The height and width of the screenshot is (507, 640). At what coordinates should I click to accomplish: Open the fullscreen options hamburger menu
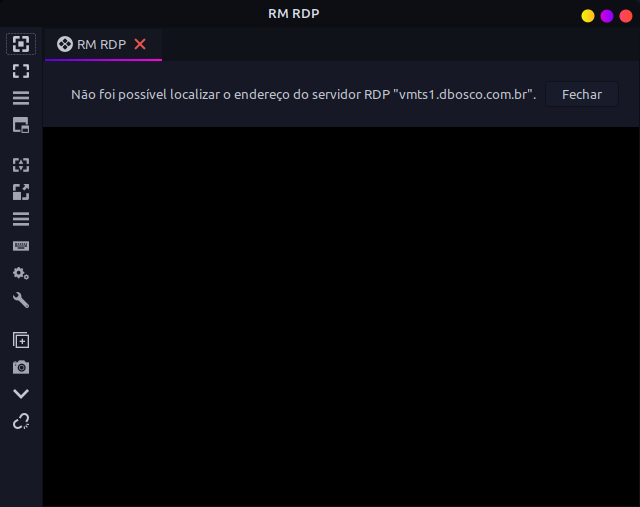pos(21,98)
